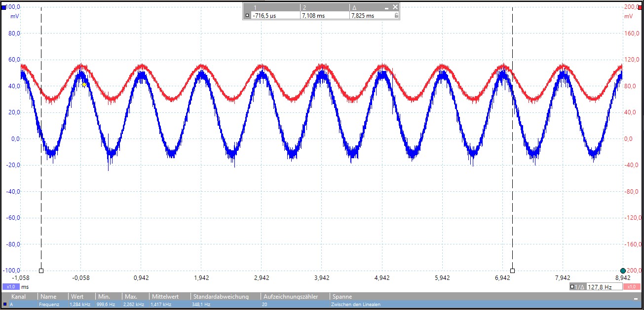Click the Kanal column header
The height and width of the screenshot is (310, 644).
[18, 296]
